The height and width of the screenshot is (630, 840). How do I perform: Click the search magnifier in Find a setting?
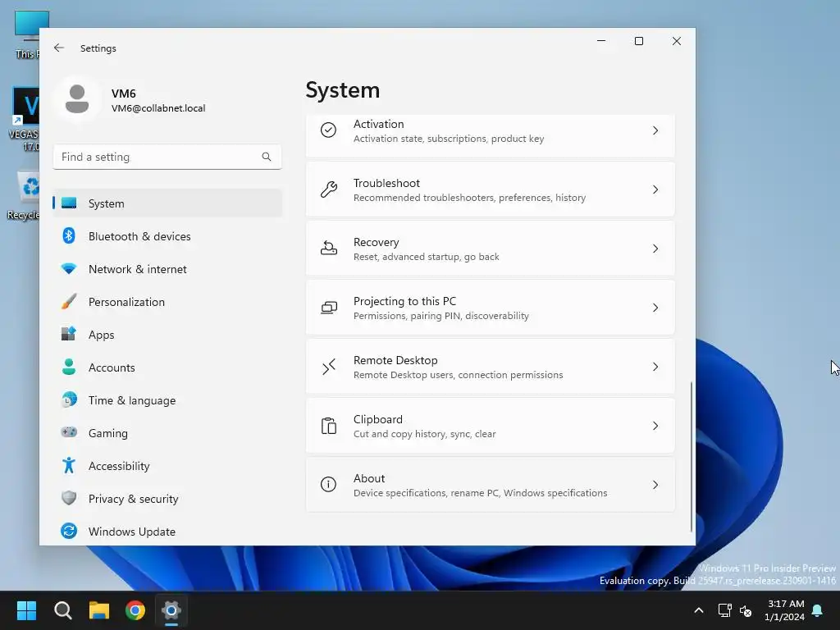[x=267, y=157]
